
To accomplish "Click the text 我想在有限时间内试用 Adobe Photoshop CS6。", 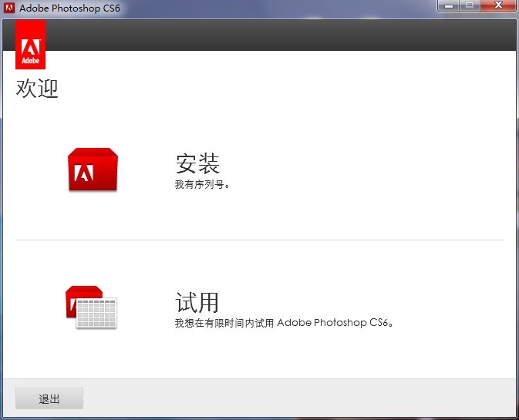I will click(284, 323).
